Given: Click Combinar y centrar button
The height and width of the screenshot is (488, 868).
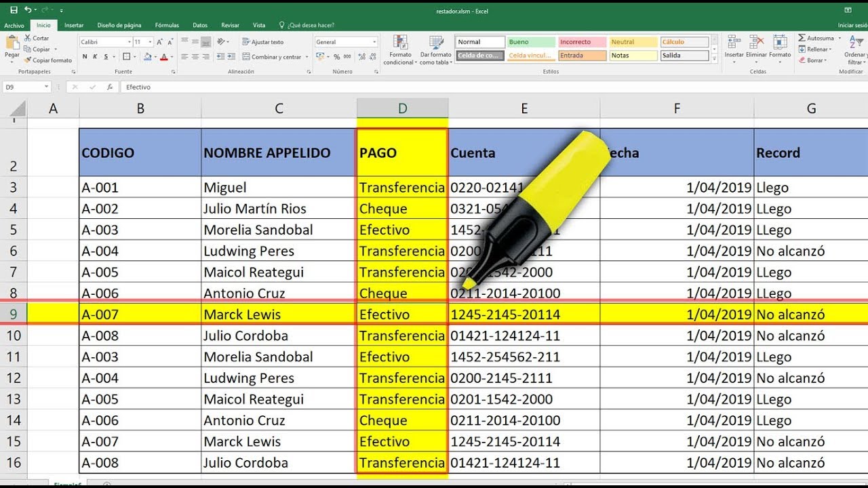Looking at the screenshot, I should click(272, 57).
